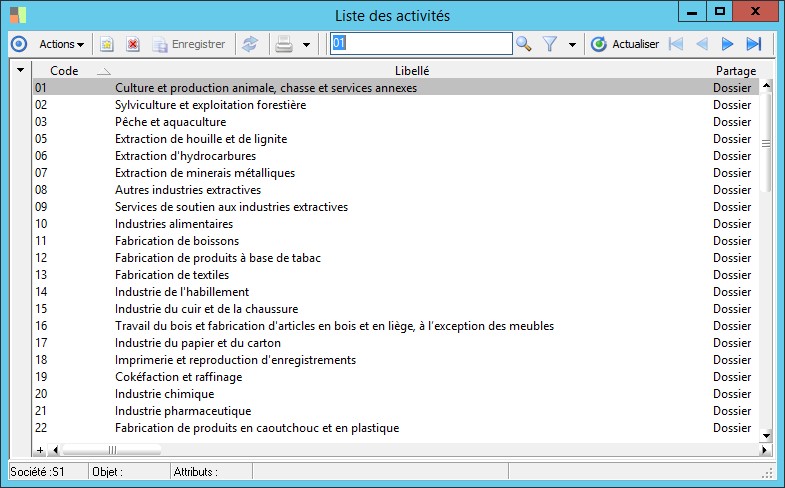Select Fabrication de textiles row

click(x=396, y=275)
